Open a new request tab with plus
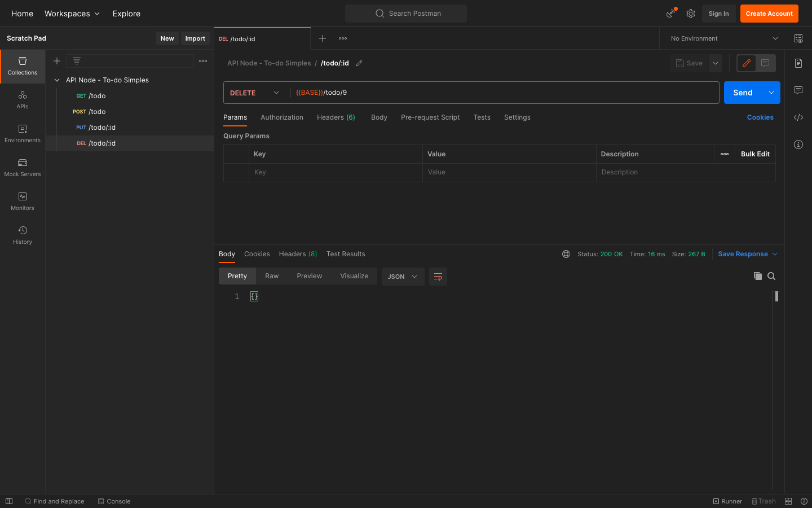Image resolution: width=812 pixels, height=508 pixels. click(323, 38)
